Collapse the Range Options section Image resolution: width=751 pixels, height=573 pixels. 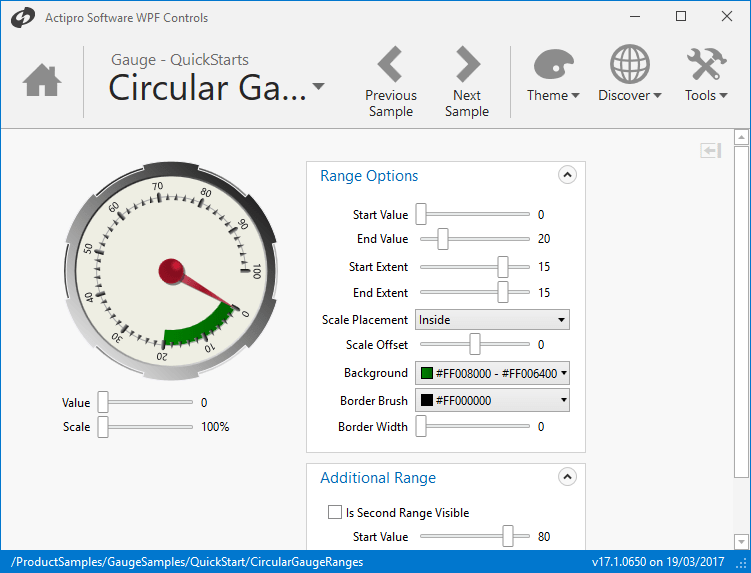pyautogui.click(x=567, y=175)
